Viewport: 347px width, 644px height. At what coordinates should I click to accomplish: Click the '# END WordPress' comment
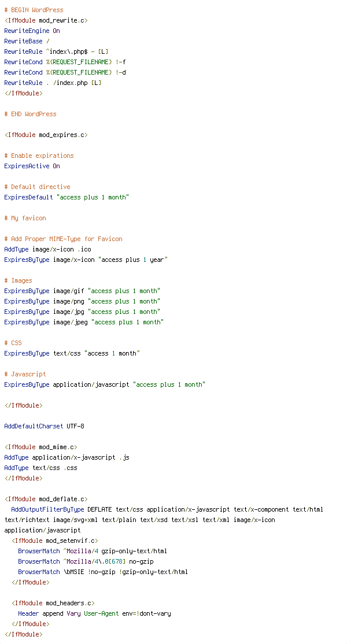[x=31, y=114]
